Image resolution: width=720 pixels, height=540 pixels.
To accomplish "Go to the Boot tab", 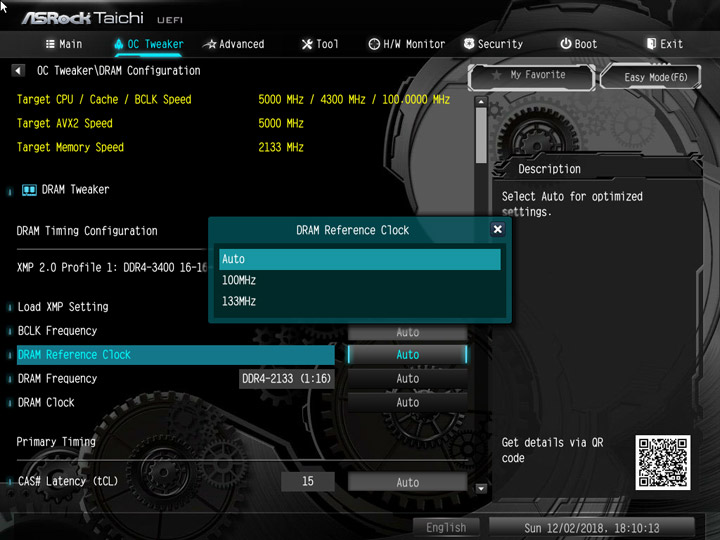I will [579, 44].
